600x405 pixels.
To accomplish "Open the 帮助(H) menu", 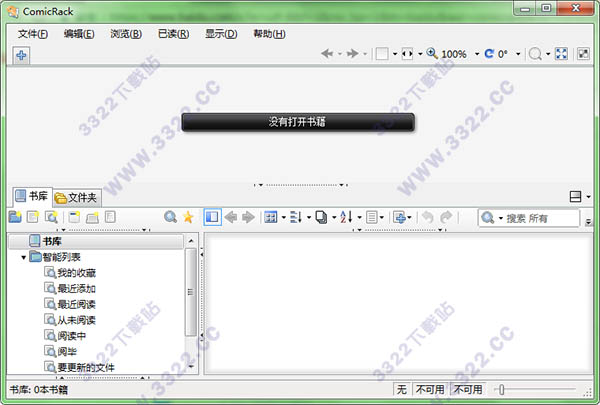I will point(269,34).
